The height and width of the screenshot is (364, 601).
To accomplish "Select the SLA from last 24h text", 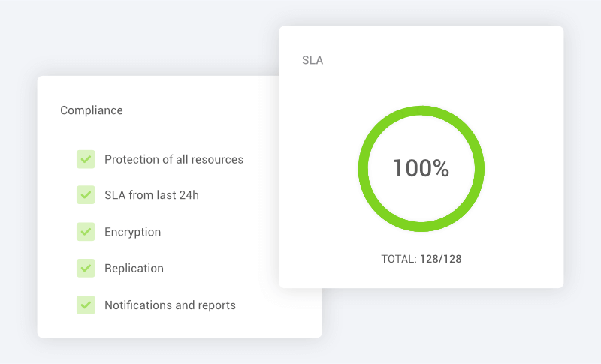I will click(x=152, y=195).
